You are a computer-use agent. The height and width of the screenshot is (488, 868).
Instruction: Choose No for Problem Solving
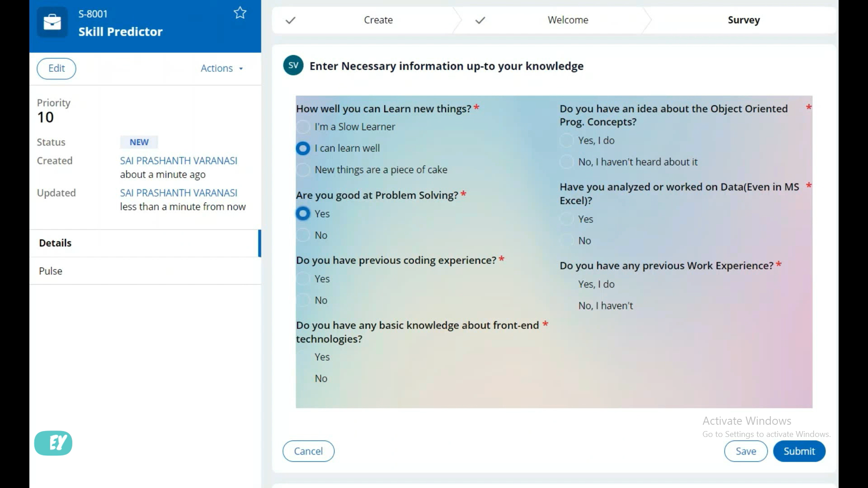tap(303, 235)
